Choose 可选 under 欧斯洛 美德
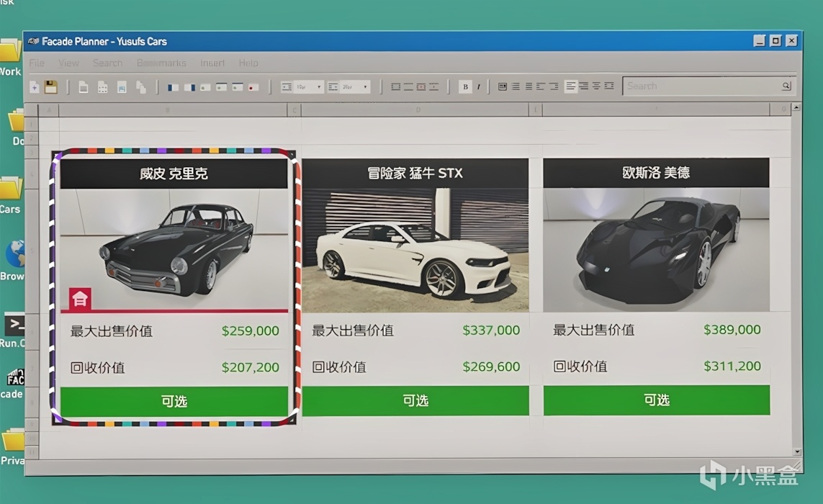 (657, 400)
